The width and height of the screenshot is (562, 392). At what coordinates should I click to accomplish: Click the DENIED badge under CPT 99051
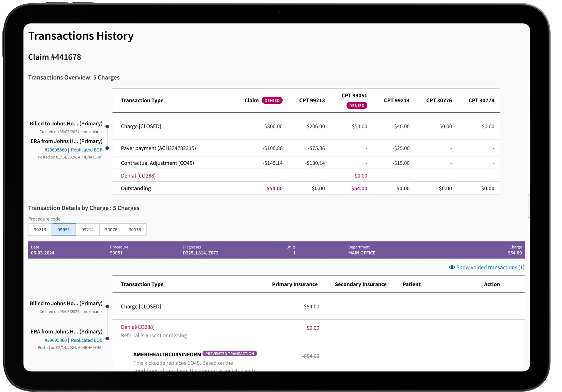pyautogui.click(x=357, y=106)
